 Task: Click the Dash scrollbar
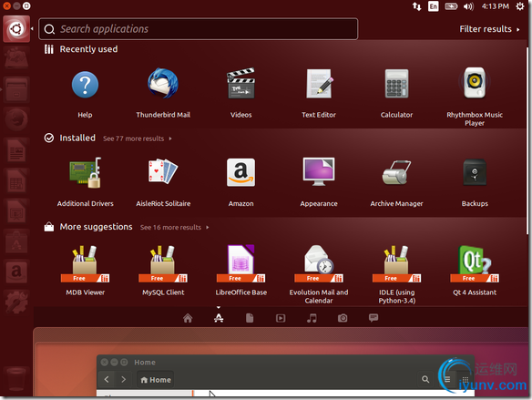527,141
